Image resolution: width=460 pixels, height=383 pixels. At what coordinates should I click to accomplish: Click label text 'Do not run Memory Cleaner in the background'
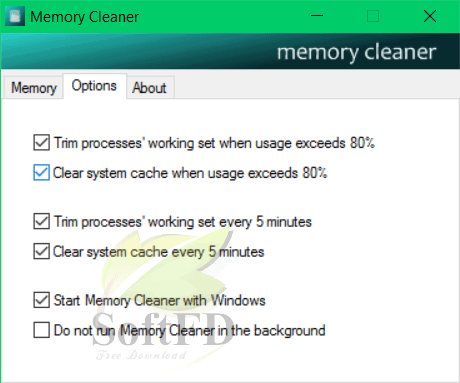pos(190,330)
